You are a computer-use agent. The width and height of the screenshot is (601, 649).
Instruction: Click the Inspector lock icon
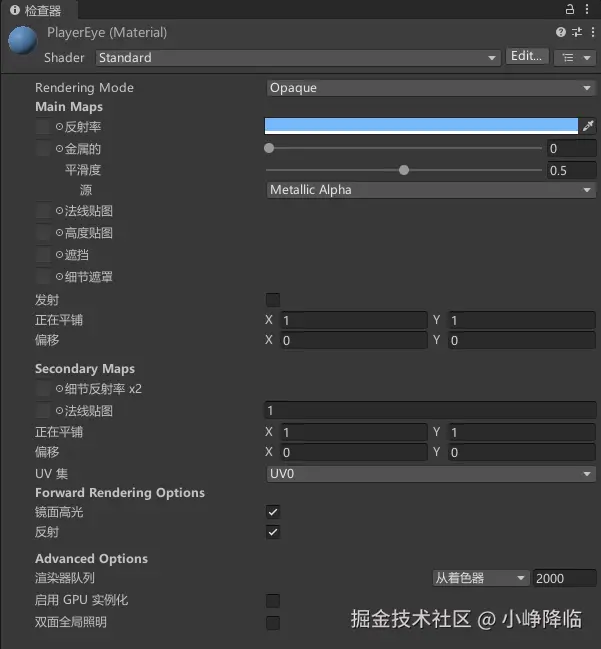pos(570,9)
